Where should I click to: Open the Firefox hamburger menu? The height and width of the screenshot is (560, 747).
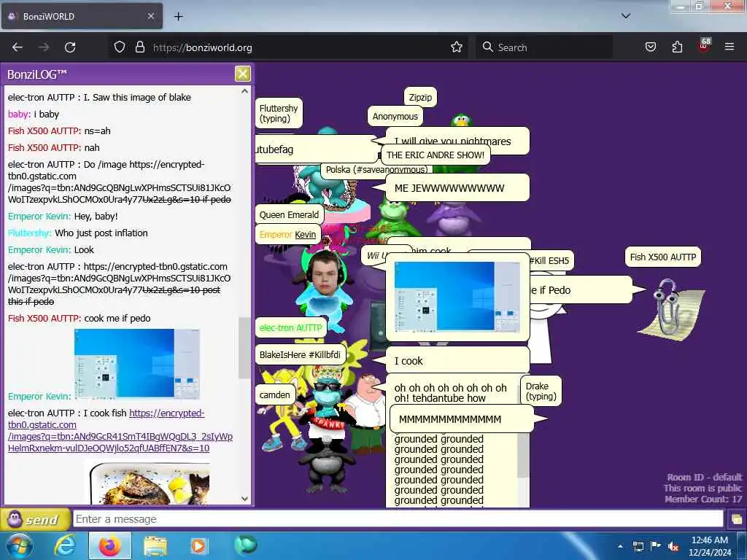[x=729, y=47]
